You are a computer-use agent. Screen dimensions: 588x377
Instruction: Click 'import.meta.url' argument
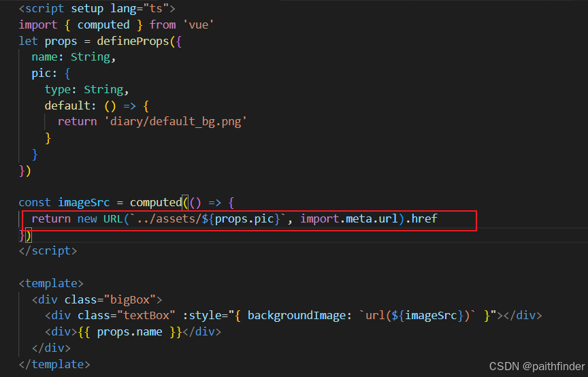[x=348, y=218]
